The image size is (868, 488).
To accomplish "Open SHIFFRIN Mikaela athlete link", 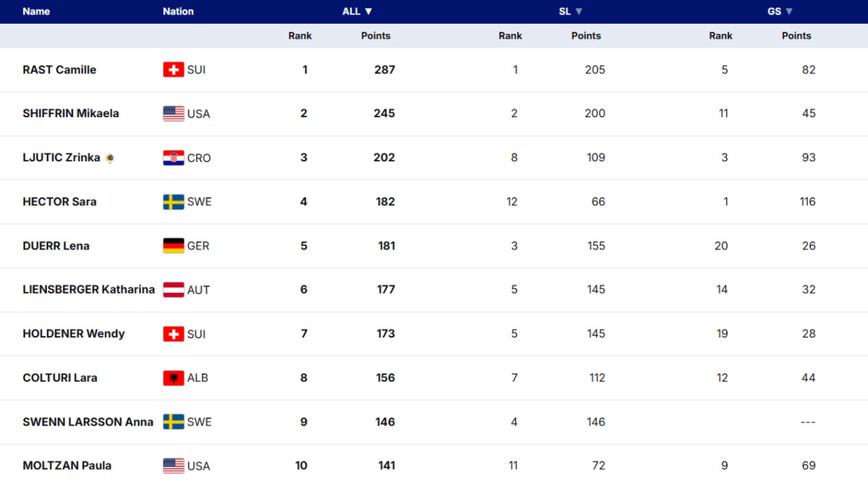I will coord(71,114).
